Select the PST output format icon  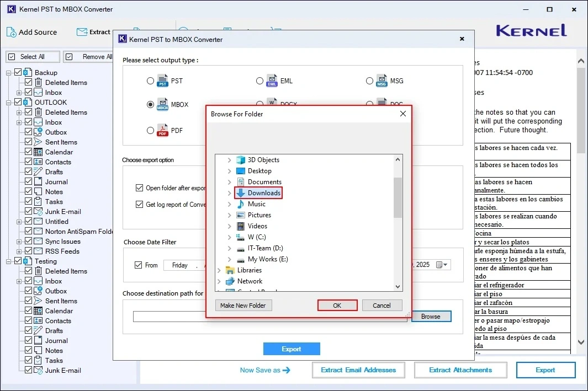pos(163,81)
